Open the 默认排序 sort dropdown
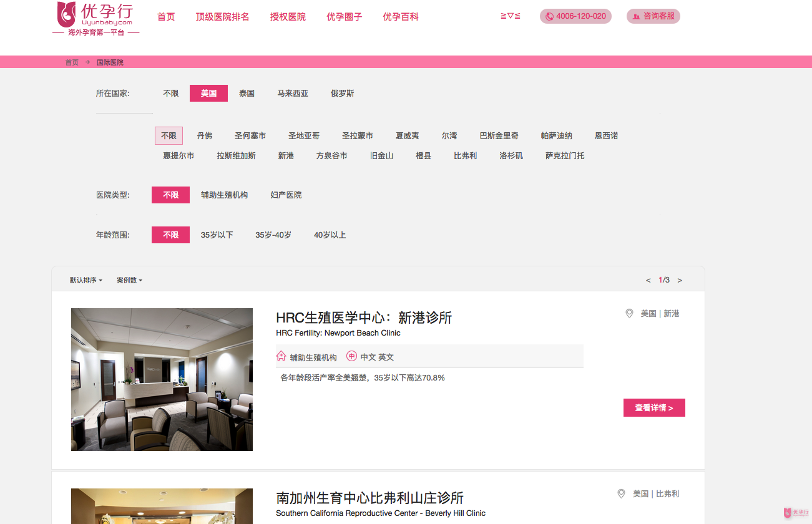The height and width of the screenshot is (524, 812). pyautogui.click(x=86, y=281)
